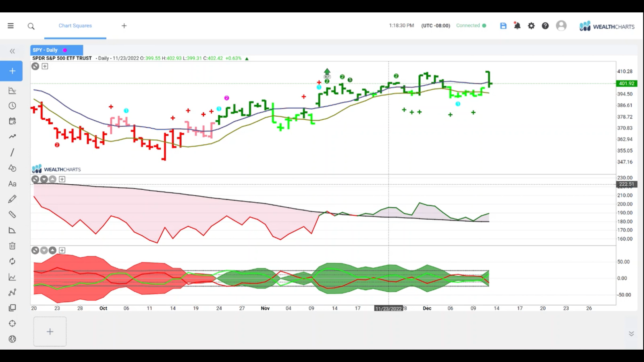Collapse the left toolbar with double chevron
Screen dimensions: 644x362
12,51
